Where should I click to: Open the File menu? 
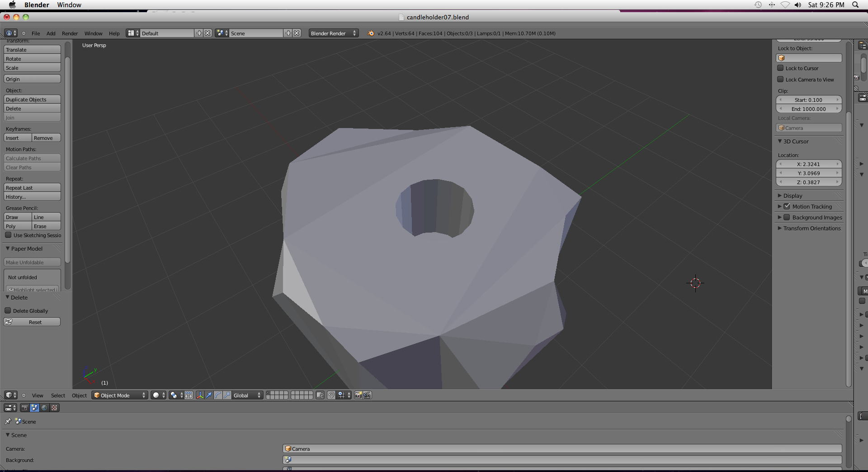(36, 33)
